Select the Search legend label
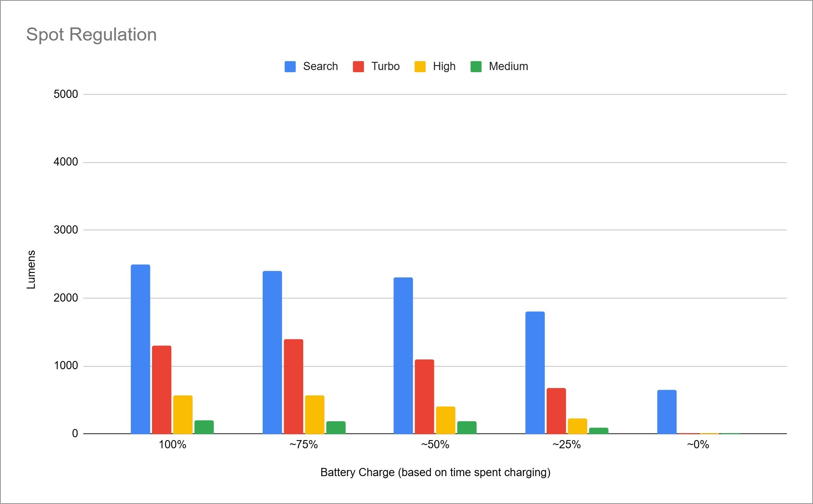 coord(320,66)
